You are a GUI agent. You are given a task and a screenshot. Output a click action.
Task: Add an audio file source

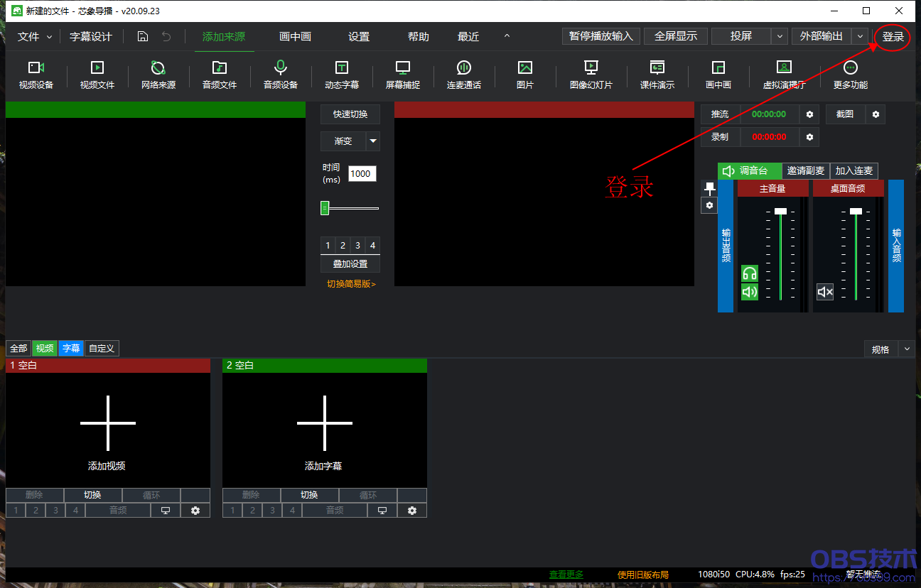(x=220, y=75)
